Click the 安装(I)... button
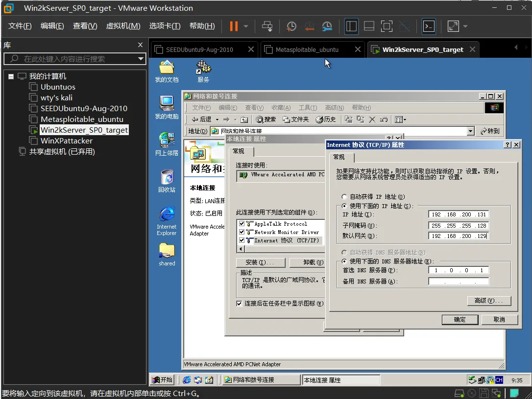Viewport: 532px width, 399px height. click(260, 262)
